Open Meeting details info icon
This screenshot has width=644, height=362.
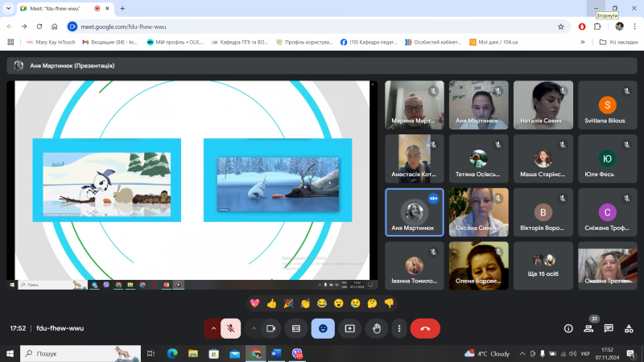(568, 328)
